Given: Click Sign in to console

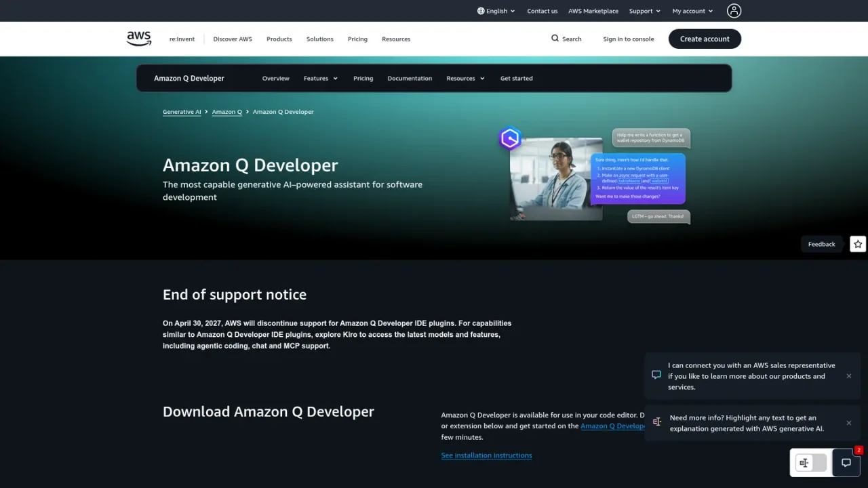Looking at the screenshot, I should pos(629,39).
